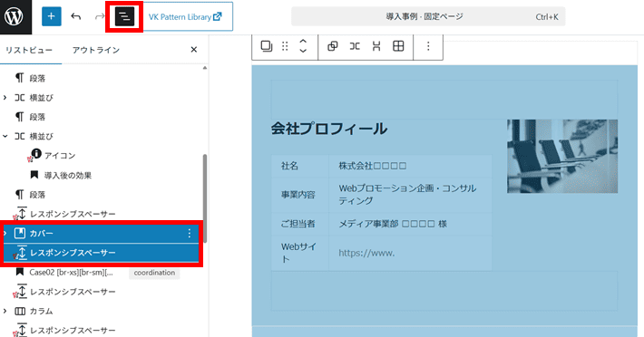Click the メディア事業部 table cell
The width and height of the screenshot is (644, 337).
point(410,224)
